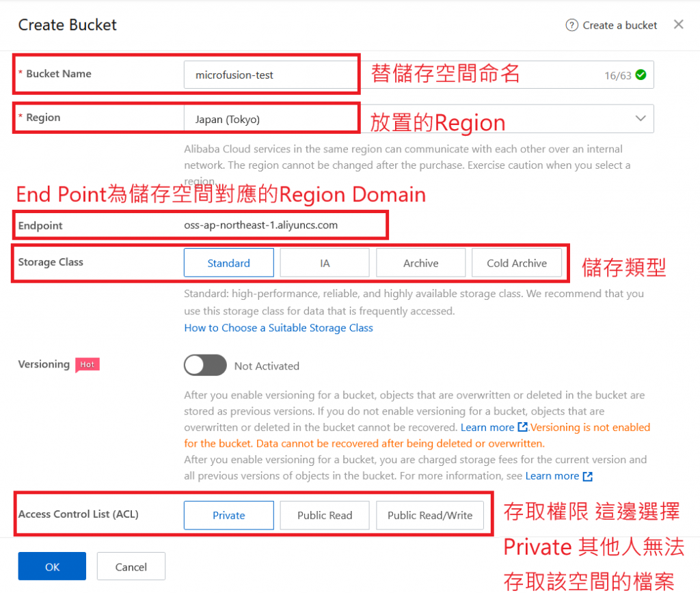Click the Cancel button
The image size is (700, 593).
pos(131,566)
